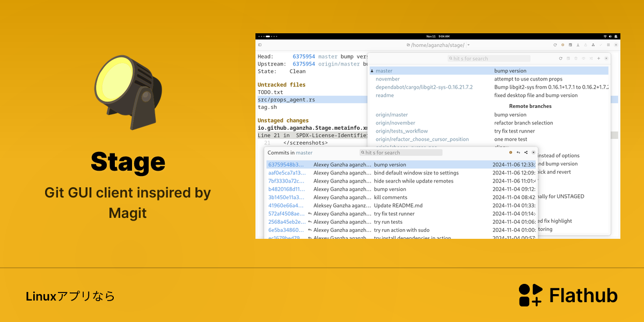
Task: Toggle the sidebar icon at the main window's left edge
Action: click(x=260, y=45)
